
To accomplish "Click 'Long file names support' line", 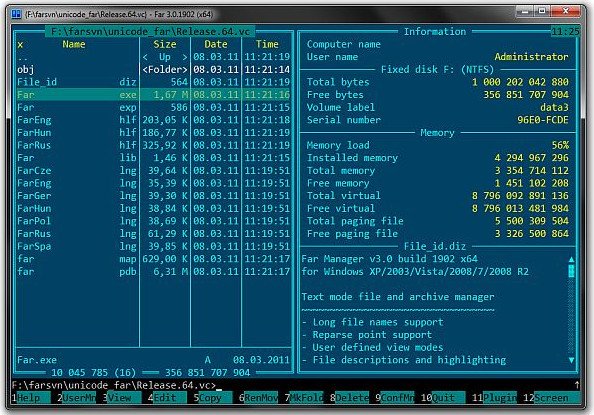I will coord(378,322).
